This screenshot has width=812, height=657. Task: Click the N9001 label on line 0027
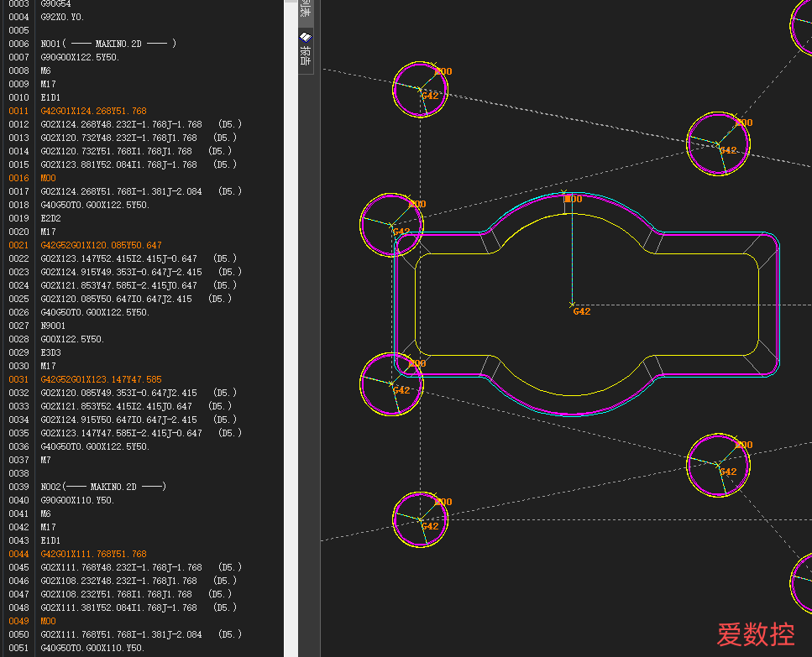pyautogui.click(x=53, y=326)
